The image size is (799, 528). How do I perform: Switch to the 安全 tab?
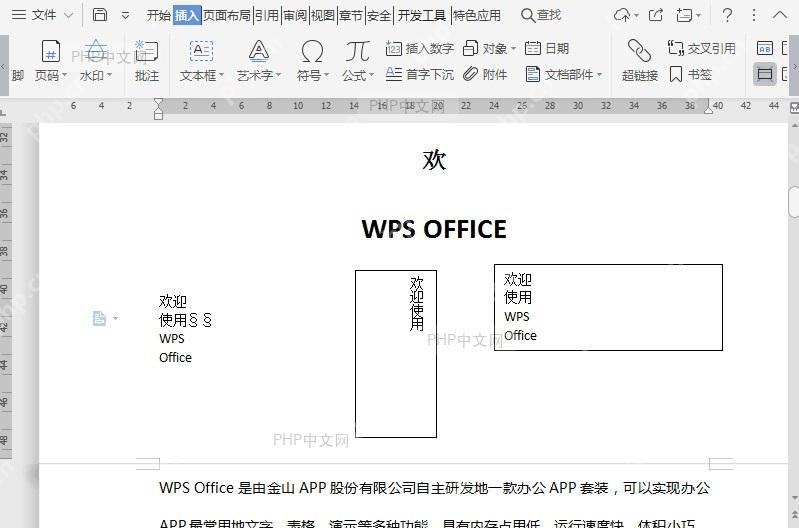point(379,15)
